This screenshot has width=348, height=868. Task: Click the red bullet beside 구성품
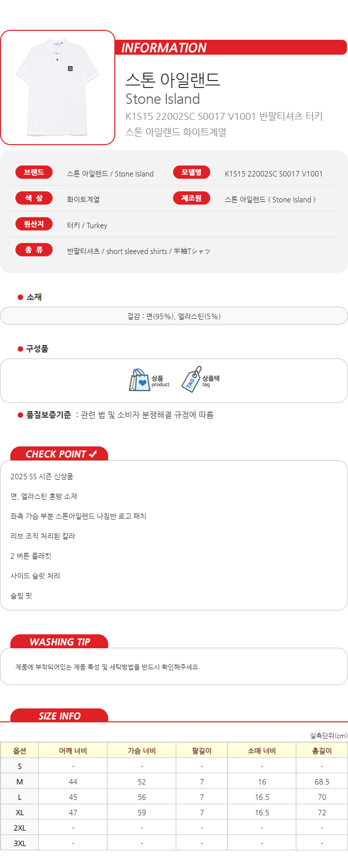click(20, 349)
